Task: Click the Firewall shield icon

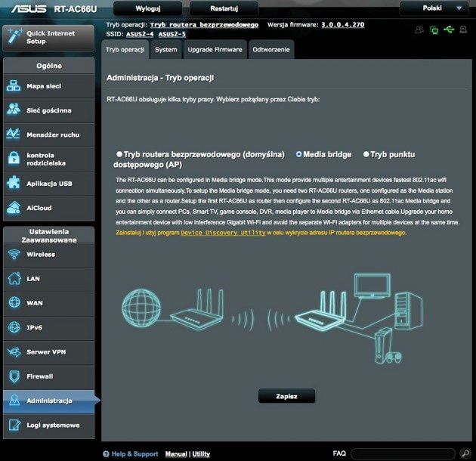Action: click(x=14, y=376)
